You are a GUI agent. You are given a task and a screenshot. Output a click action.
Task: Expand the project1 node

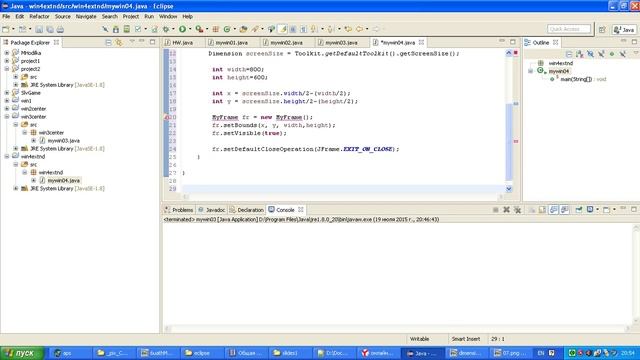[7, 61]
